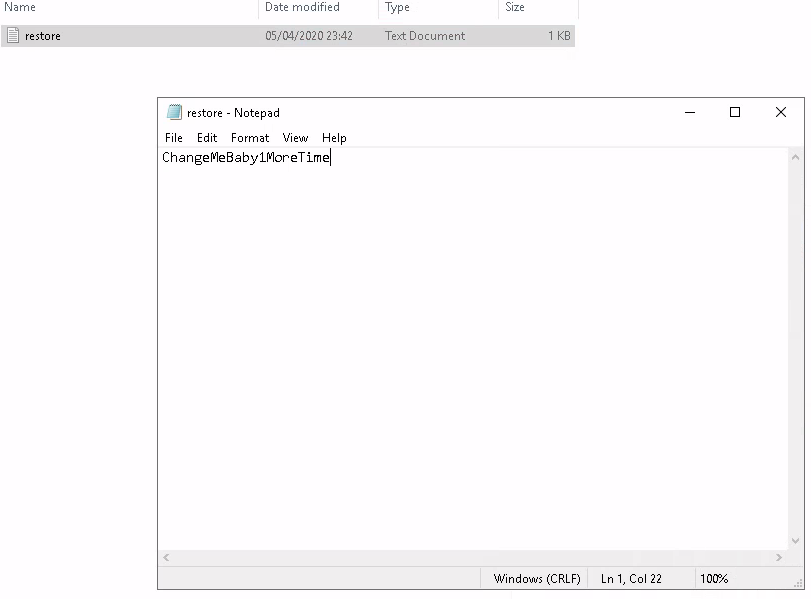Screen dimensions: 811x599
Task: Sort files by the Size column header
Action: click(515, 7)
